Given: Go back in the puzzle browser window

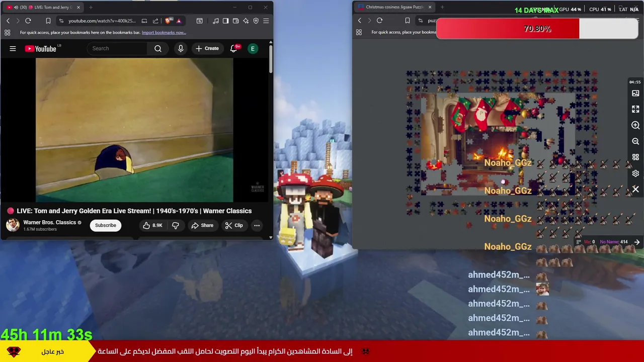Looking at the screenshot, I should pos(359,21).
